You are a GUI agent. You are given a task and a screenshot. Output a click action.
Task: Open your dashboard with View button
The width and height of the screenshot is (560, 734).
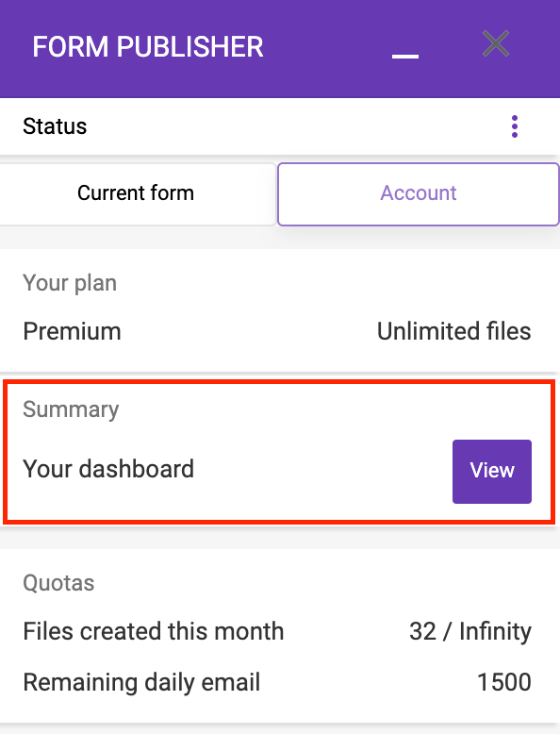point(492,472)
